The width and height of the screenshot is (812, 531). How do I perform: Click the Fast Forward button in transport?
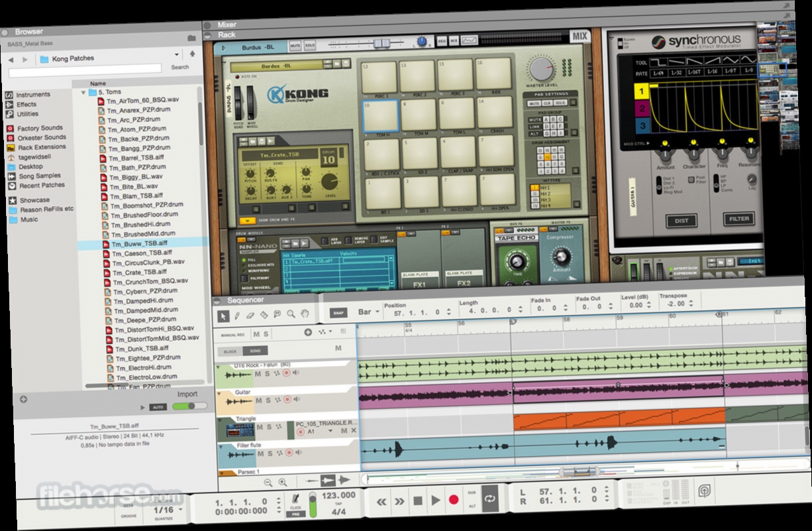click(400, 501)
